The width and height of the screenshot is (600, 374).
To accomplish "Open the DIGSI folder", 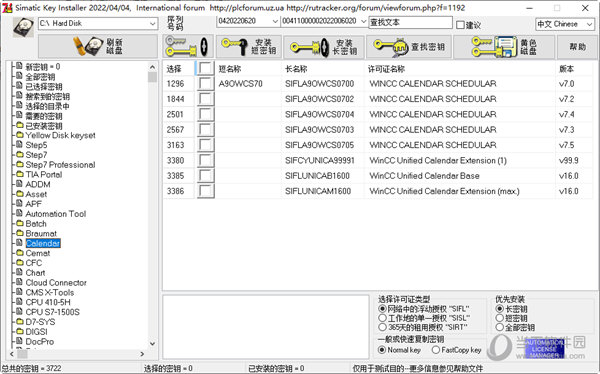I will [36, 332].
